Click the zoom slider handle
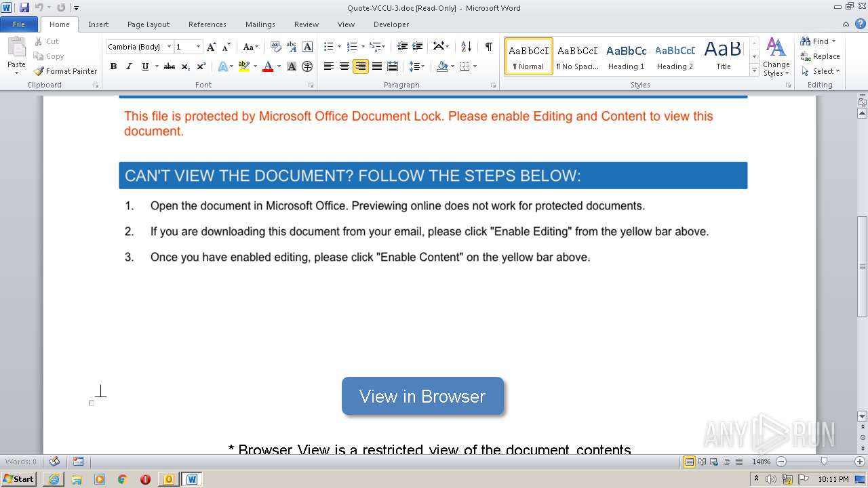The width and height of the screenshot is (868, 488). click(x=824, y=462)
